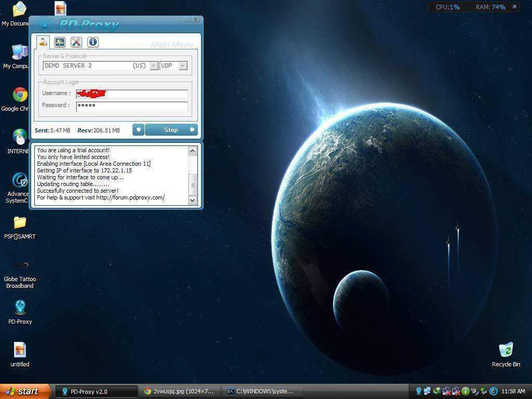
Task: Click the green round info tray icon
Action: point(465,391)
